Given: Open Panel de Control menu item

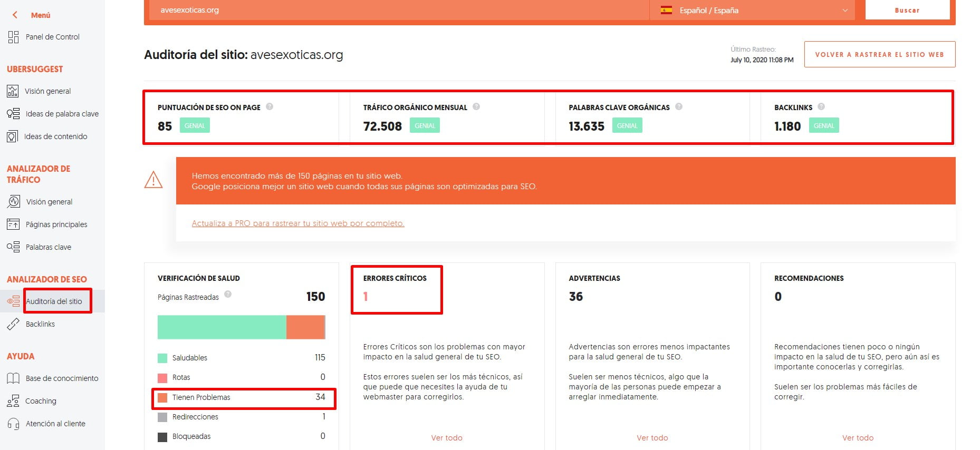Looking at the screenshot, I should pyautogui.click(x=52, y=37).
